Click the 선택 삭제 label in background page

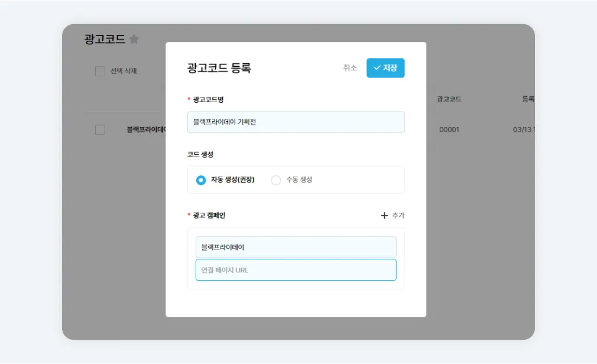pos(124,71)
